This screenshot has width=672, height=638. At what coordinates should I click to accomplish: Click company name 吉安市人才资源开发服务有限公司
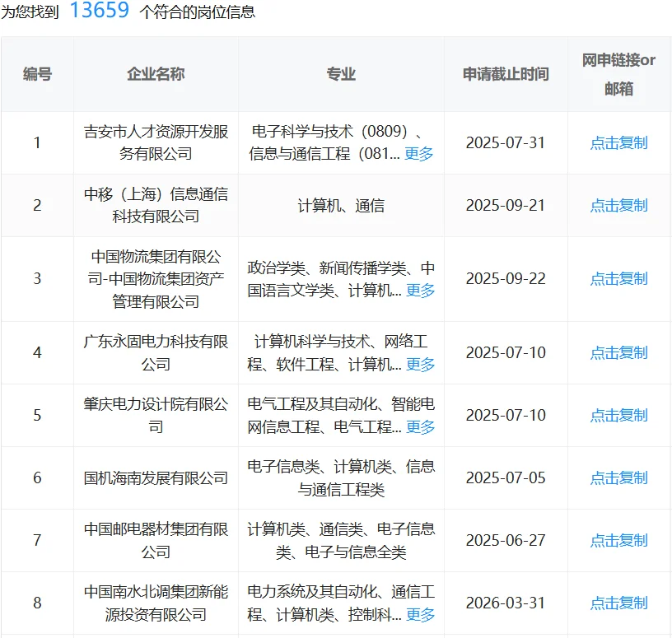point(156,142)
